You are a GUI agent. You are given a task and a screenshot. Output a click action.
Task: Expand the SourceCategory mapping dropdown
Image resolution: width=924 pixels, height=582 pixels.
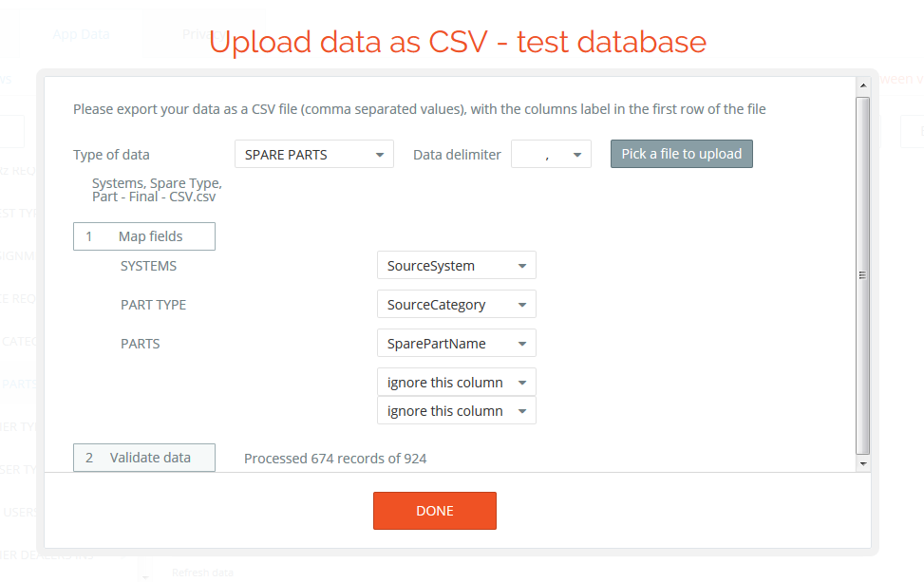click(x=456, y=305)
